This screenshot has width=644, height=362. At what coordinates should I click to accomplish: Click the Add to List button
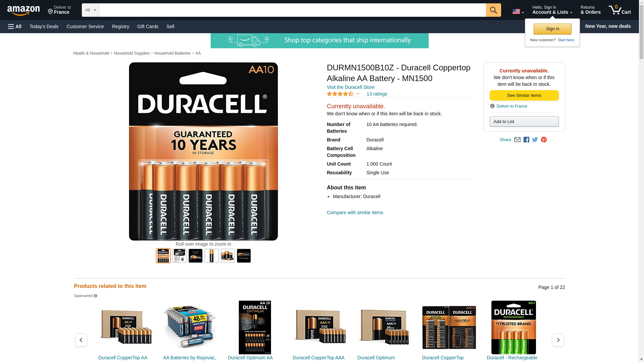tap(524, 121)
